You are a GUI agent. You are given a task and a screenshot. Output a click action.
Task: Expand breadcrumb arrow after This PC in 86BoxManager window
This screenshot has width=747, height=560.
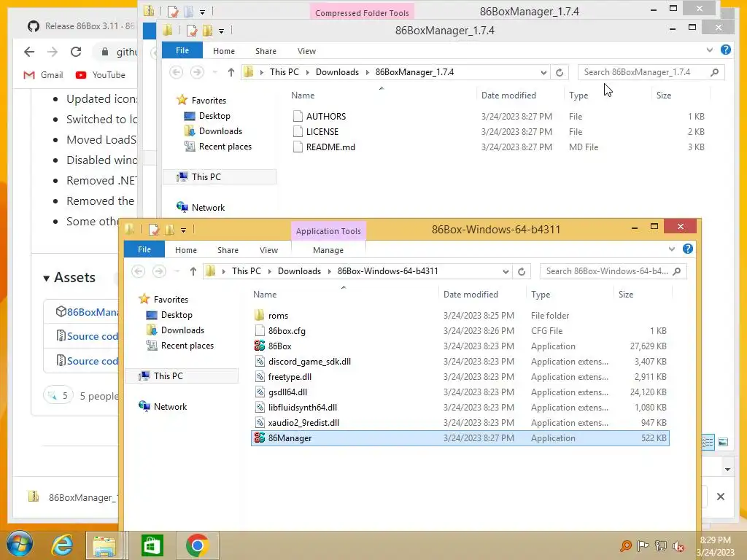(307, 72)
